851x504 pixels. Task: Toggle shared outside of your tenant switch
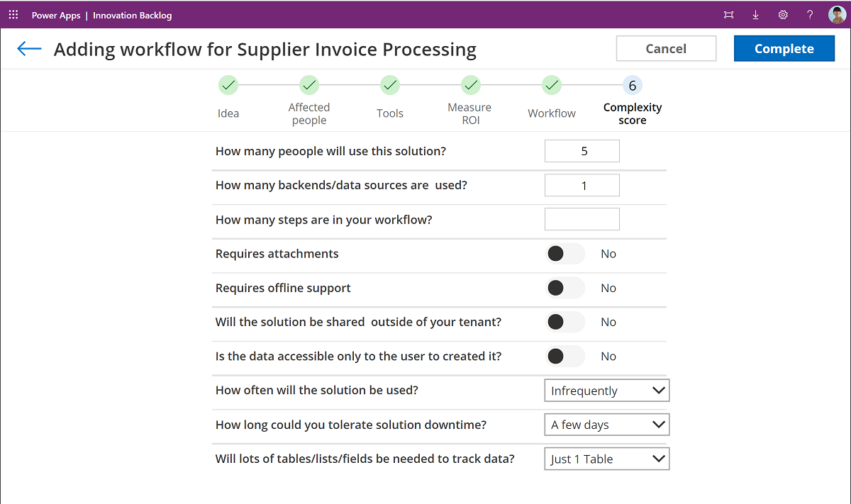[x=565, y=322]
